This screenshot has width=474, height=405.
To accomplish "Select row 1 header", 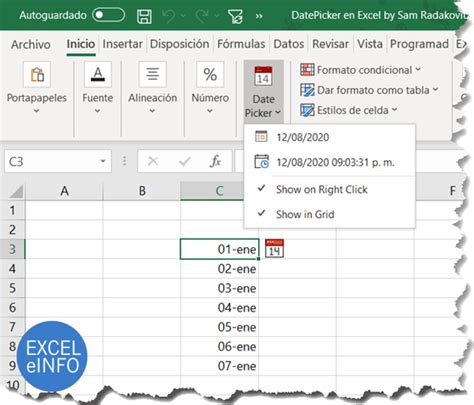I will (x=13, y=210).
